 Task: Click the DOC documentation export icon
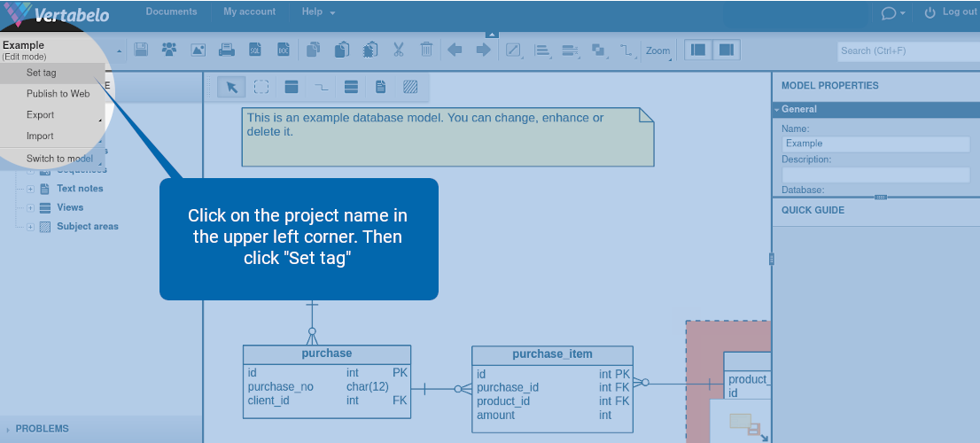pos(284,50)
